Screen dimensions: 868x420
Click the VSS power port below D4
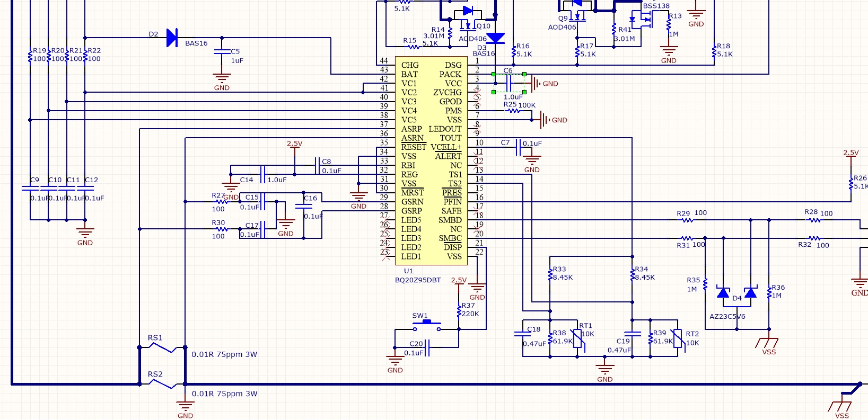click(x=768, y=343)
